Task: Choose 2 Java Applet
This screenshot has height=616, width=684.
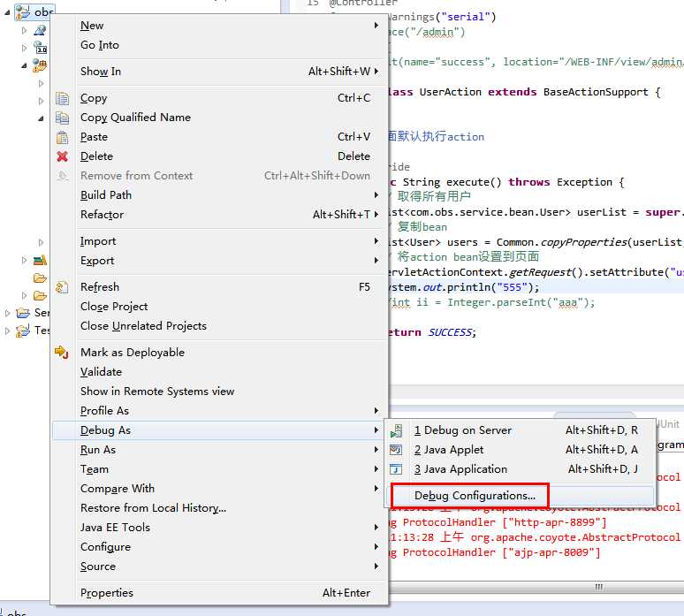Action: (x=520, y=450)
